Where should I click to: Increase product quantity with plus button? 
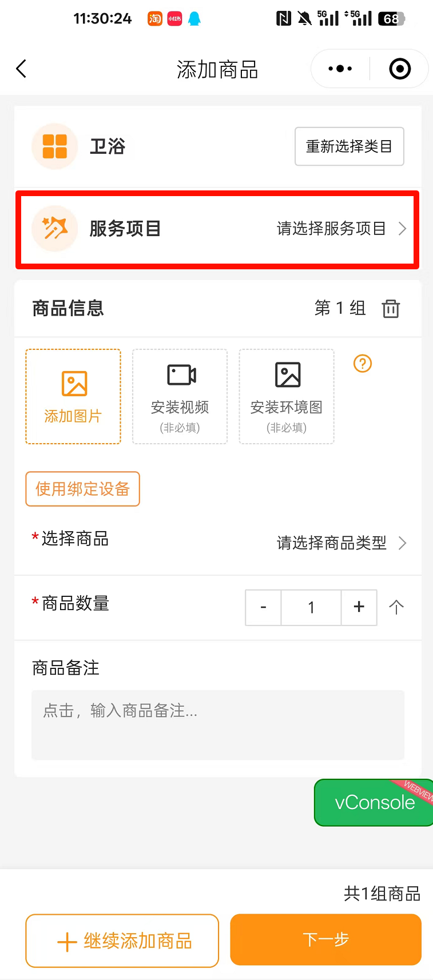[359, 607]
